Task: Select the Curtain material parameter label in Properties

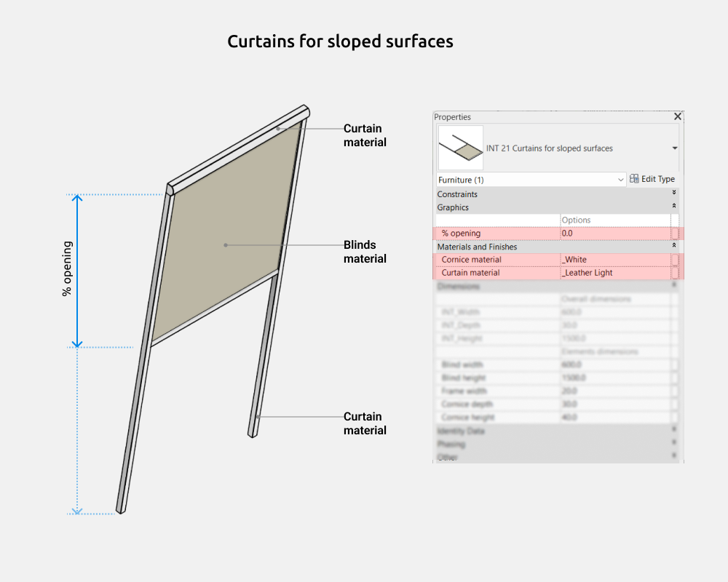Action: click(x=470, y=273)
